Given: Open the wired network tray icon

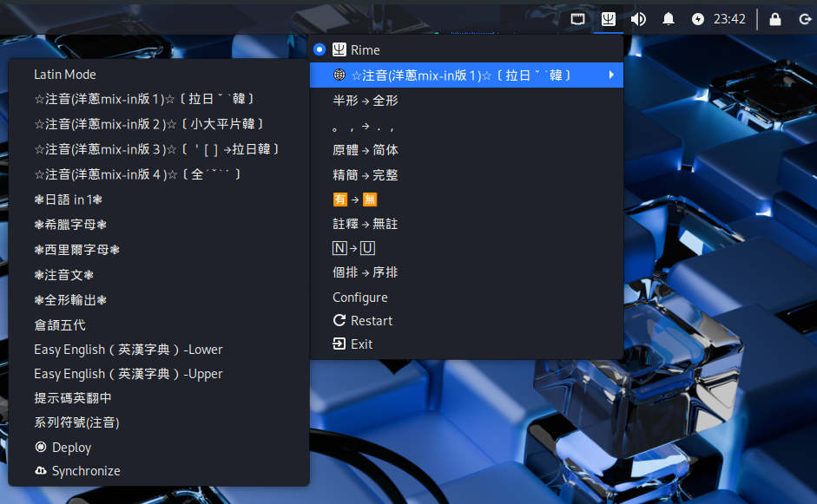Looking at the screenshot, I should click(578, 18).
